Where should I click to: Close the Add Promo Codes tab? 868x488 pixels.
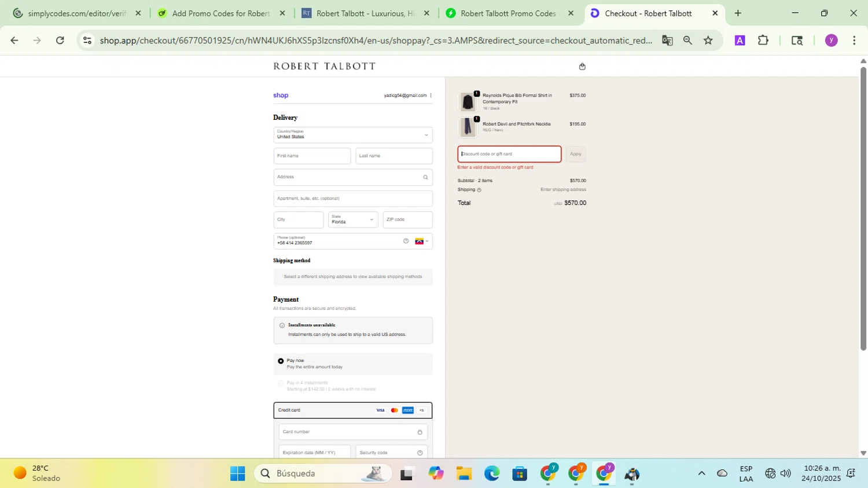coord(282,13)
